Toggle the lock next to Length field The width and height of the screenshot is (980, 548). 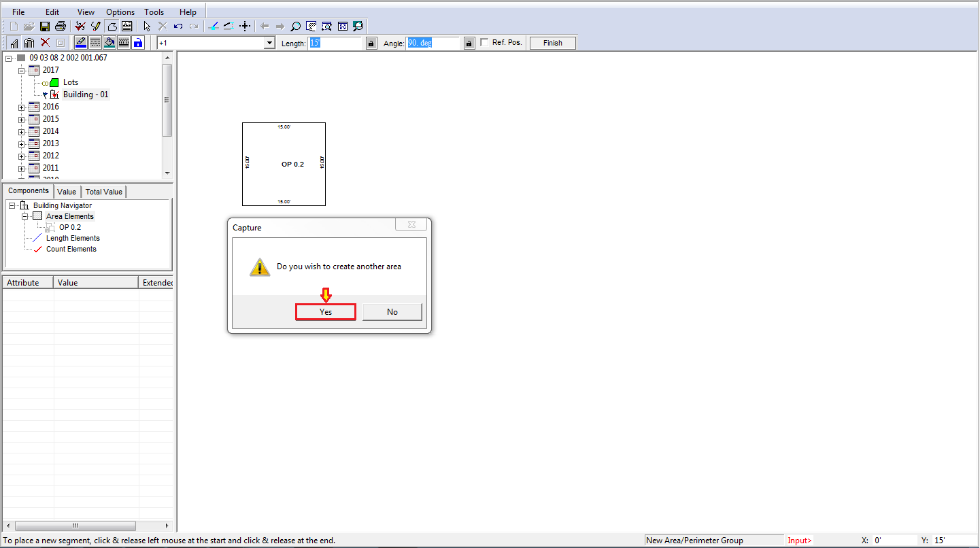(x=371, y=43)
